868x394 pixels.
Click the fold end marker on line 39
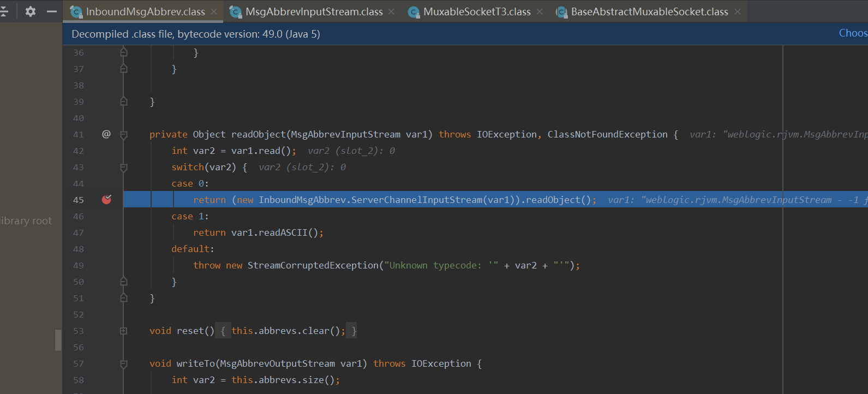point(124,102)
